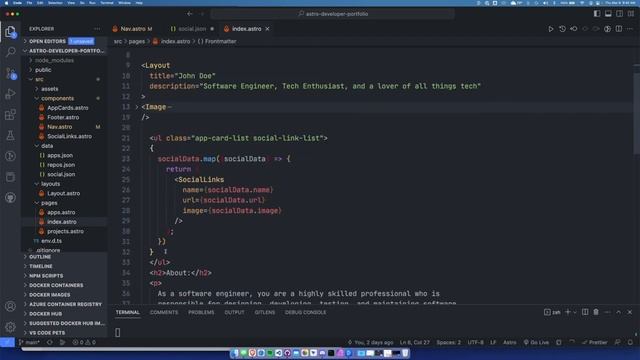Open Layout.astro in the explorer

tap(63, 193)
